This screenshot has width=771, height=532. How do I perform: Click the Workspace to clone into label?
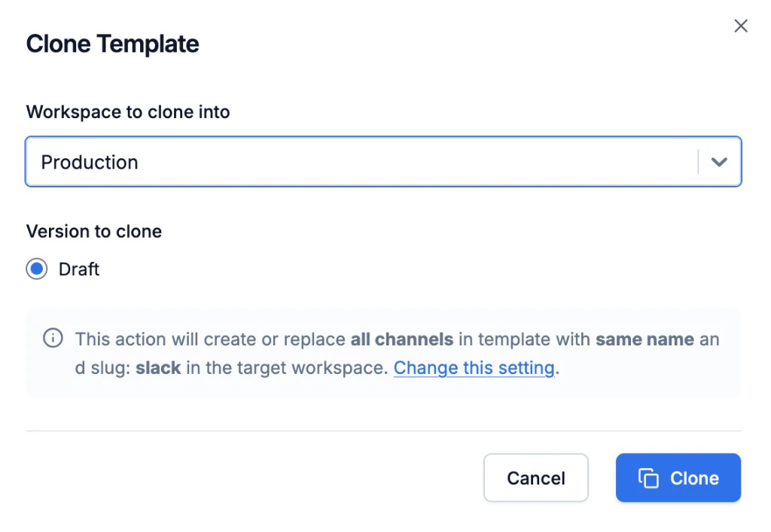point(128,112)
